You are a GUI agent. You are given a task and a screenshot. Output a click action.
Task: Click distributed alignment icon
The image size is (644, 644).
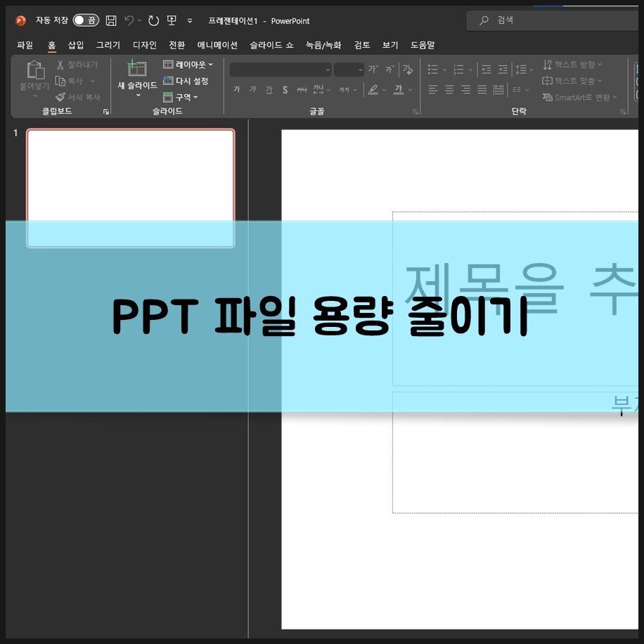pyautogui.click(x=498, y=89)
